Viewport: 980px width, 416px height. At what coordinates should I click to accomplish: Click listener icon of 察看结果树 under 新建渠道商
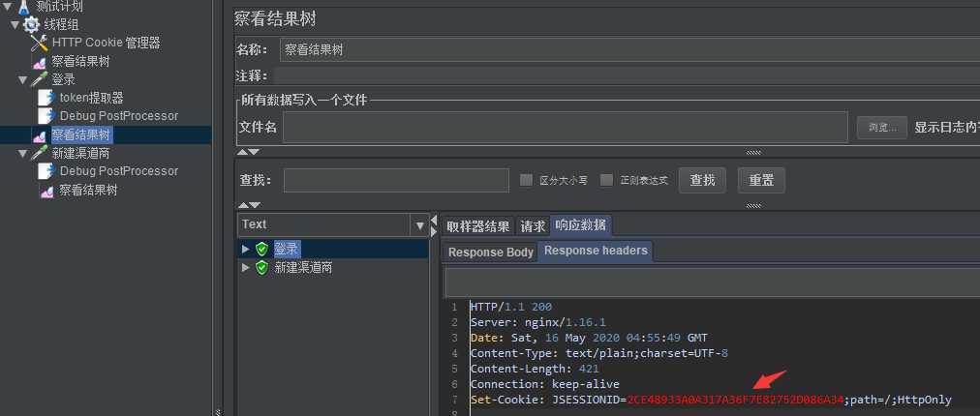coord(46,191)
